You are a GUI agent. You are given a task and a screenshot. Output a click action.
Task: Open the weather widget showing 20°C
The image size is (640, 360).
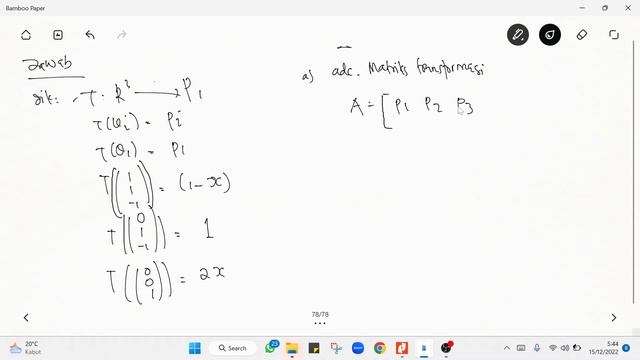25,348
